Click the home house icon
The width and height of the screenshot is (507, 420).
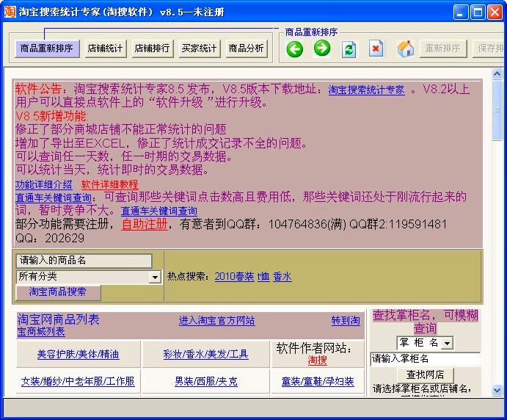(406, 49)
